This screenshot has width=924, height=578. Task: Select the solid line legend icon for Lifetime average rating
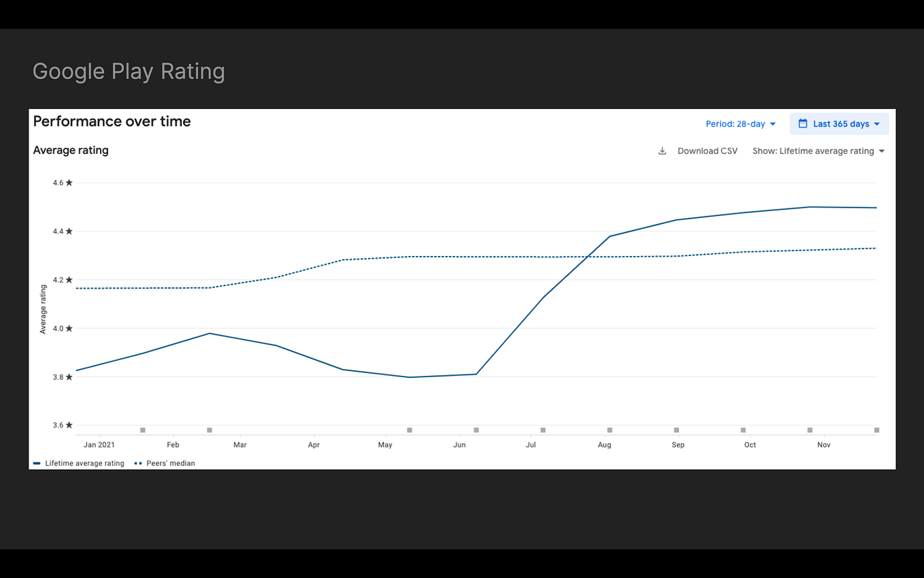[x=36, y=463]
